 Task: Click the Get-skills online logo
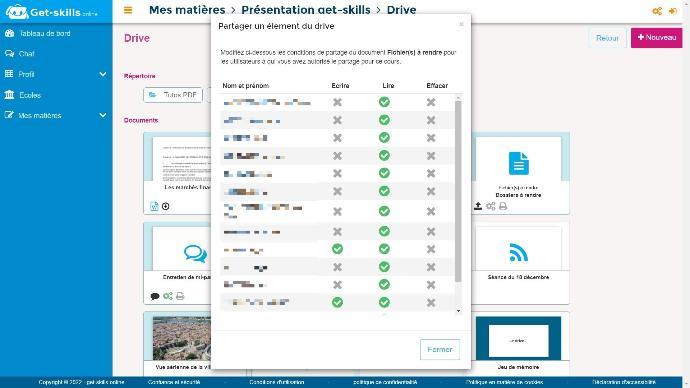point(51,12)
